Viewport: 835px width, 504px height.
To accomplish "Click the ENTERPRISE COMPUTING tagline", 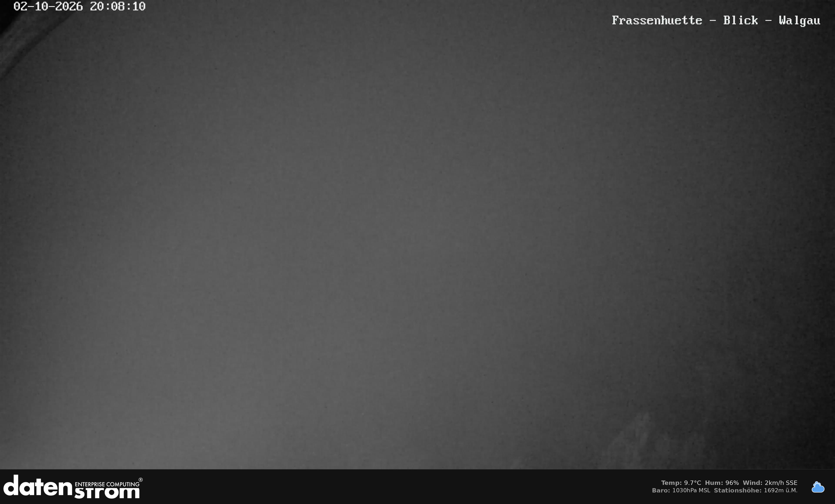I will (107, 484).
